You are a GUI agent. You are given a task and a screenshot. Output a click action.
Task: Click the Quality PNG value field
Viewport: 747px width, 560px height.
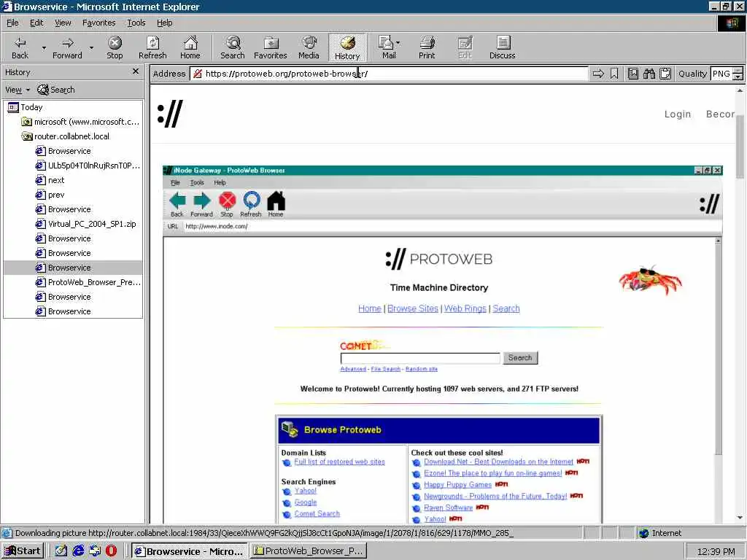(x=721, y=74)
